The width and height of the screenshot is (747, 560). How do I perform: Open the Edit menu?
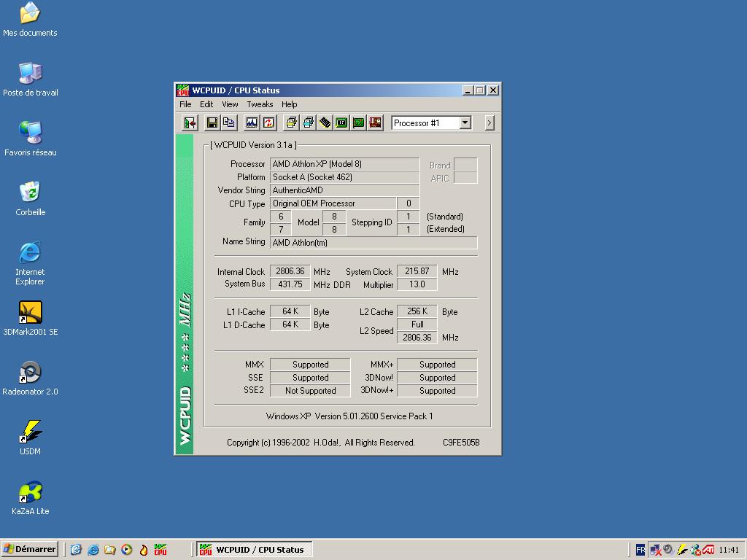[206, 104]
